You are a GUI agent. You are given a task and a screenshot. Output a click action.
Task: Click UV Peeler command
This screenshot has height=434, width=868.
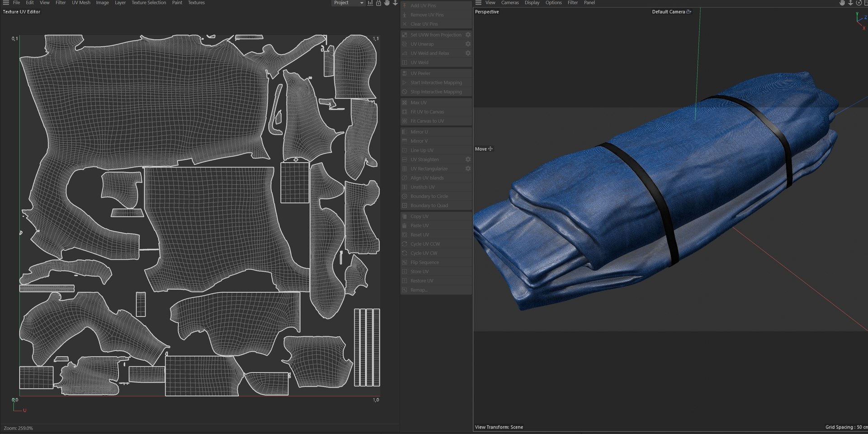pos(436,73)
